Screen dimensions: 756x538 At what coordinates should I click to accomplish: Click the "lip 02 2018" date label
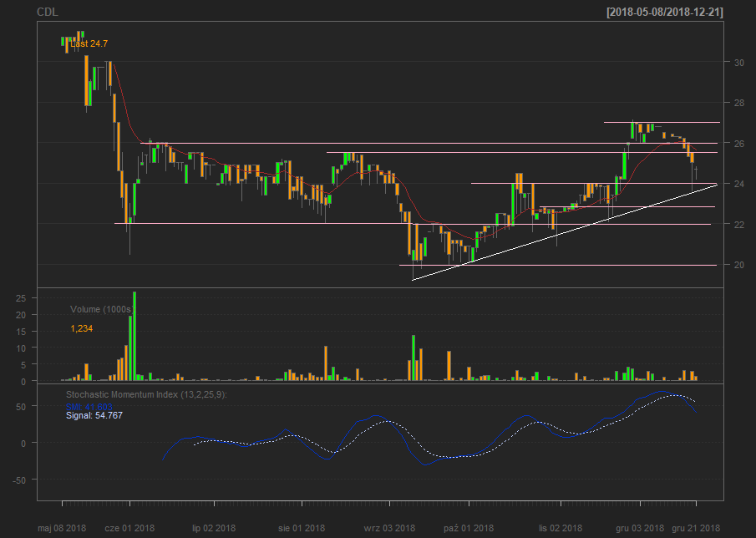point(214,528)
